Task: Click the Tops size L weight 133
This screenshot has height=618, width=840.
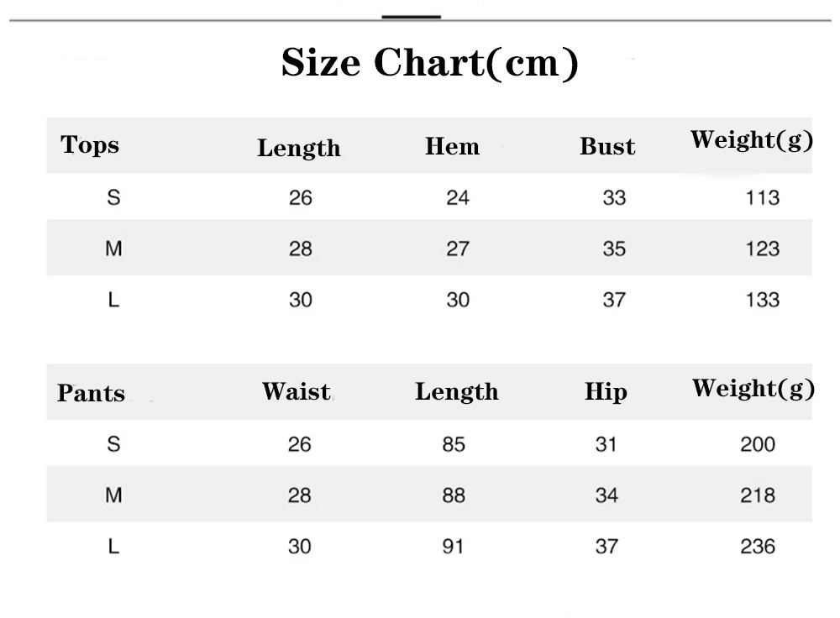Action: click(762, 300)
